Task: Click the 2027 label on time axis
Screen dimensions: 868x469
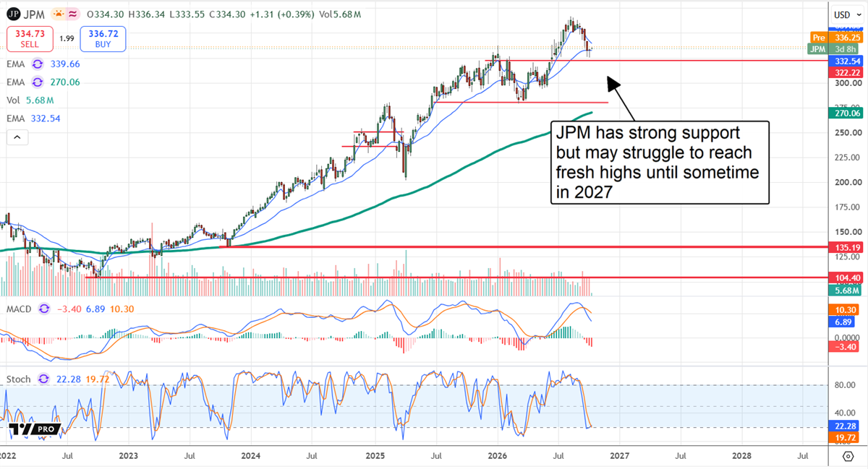Action: coord(620,456)
